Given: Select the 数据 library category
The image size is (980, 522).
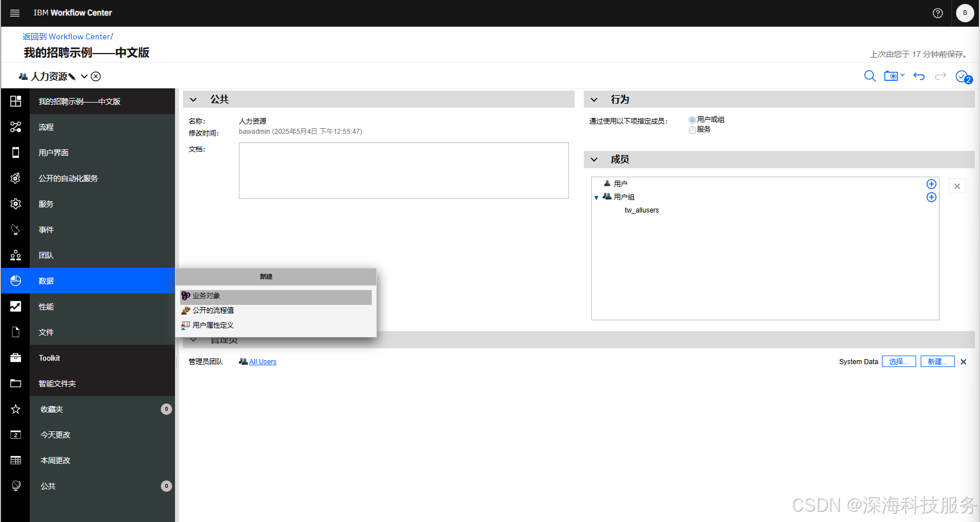Looking at the screenshot, I should point(102,281).
